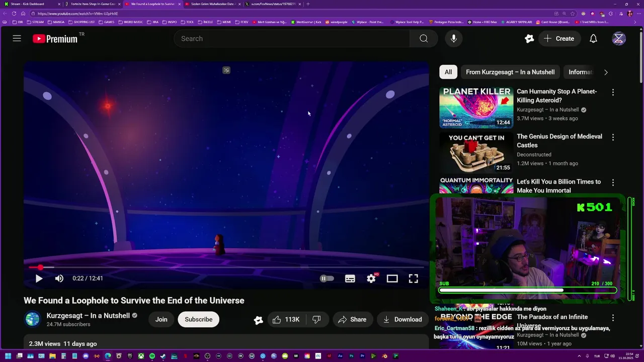Click the sparkle Ask icon near the like button
This screenshot has width=644, height=362.
coord(259,320)
